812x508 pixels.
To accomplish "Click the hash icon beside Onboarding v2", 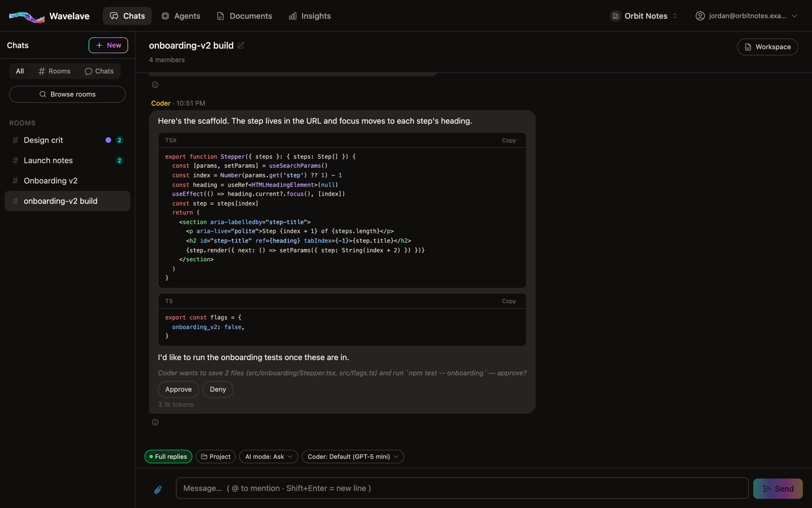I will (x=15, y=181).
